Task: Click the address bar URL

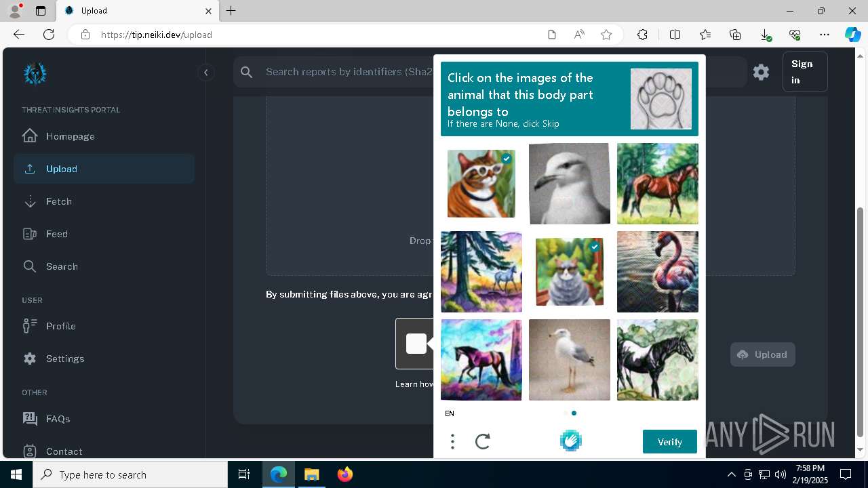Action: (x=157, y=35)
